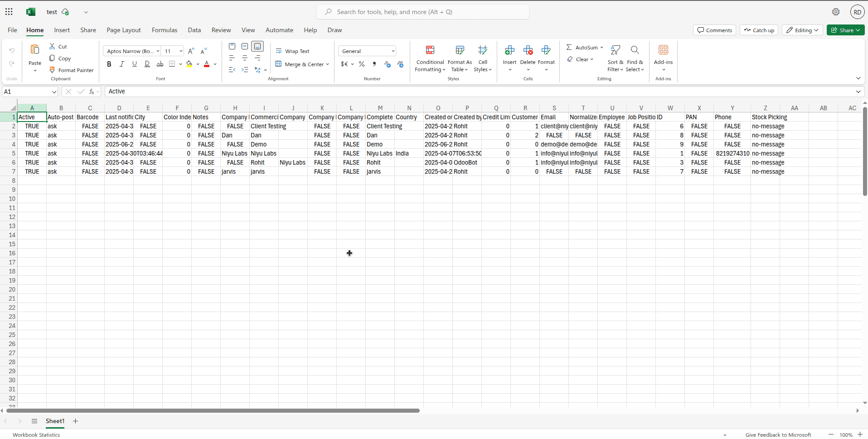Apply comma style format
868x439 pixels.
374,64
